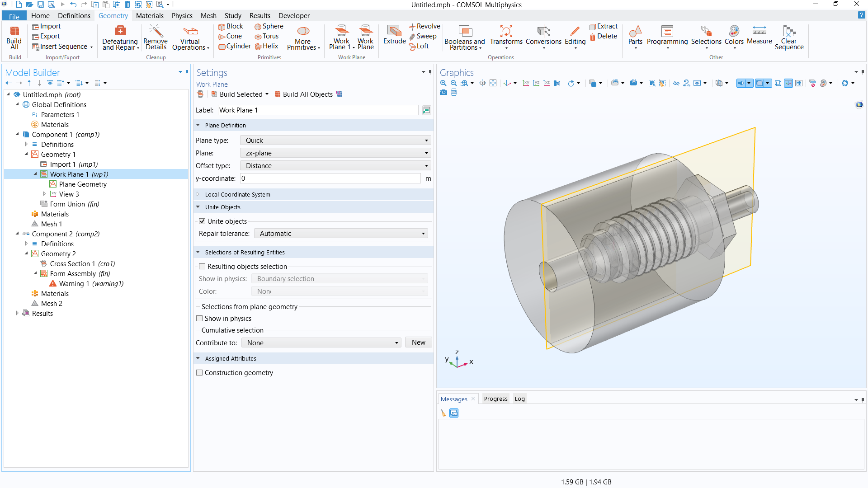868x488 pixels.
Task: Open the Study ribbon tab
Action: 233,16
